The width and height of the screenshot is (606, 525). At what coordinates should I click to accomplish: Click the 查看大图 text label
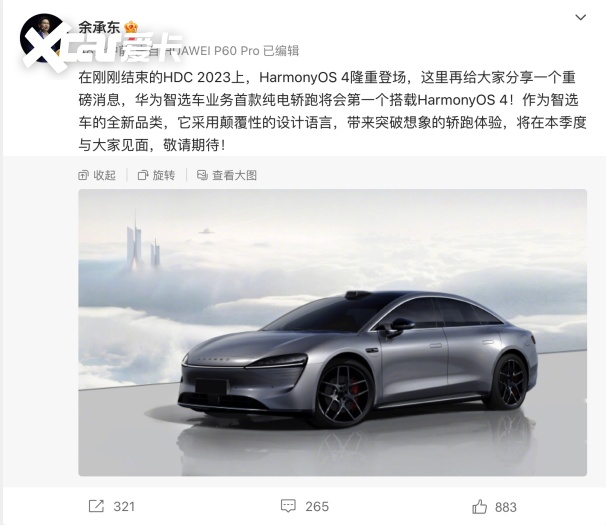pos(235,175)
